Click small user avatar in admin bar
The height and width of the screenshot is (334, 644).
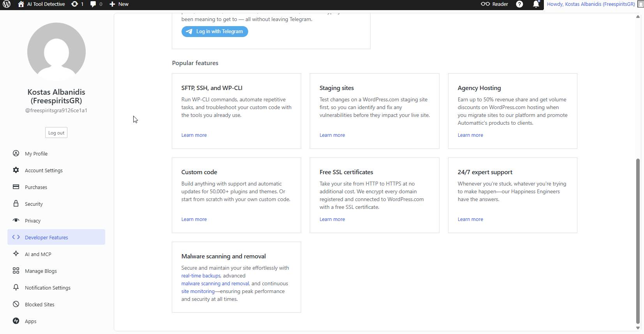click(640, 4)
